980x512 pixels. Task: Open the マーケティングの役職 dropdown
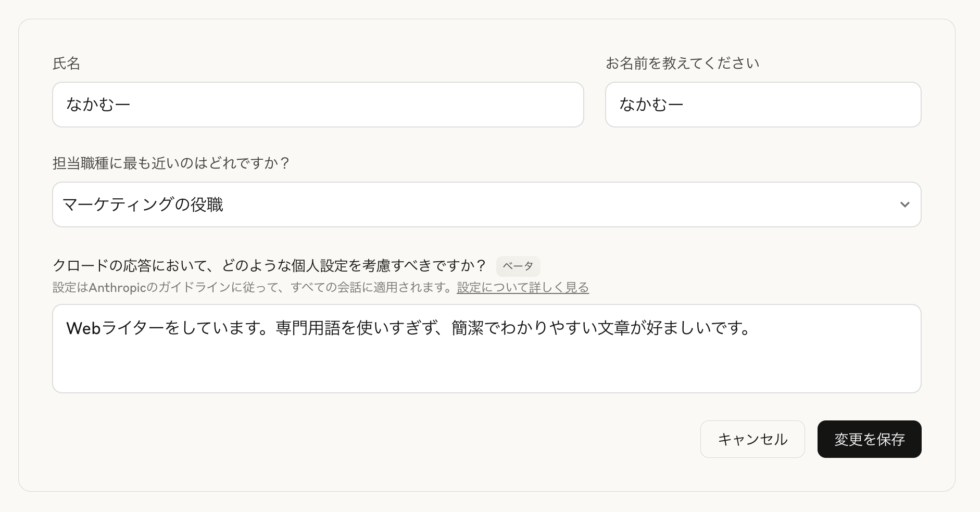click(x=487, y=204)
